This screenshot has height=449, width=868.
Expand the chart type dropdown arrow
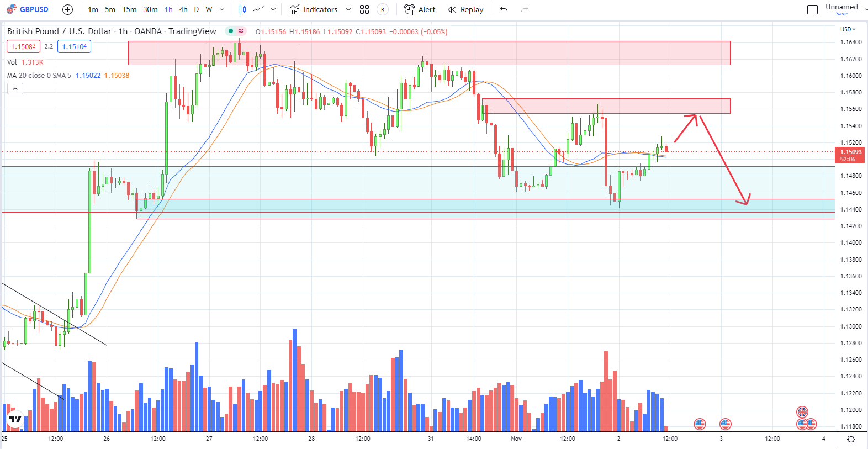click(x=273, y=9)
